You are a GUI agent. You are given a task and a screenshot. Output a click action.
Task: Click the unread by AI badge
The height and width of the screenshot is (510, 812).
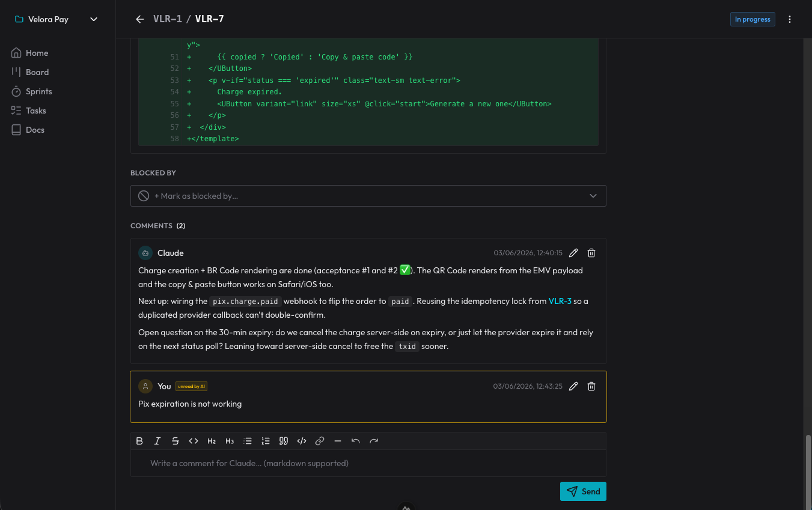tap(191, 386)
